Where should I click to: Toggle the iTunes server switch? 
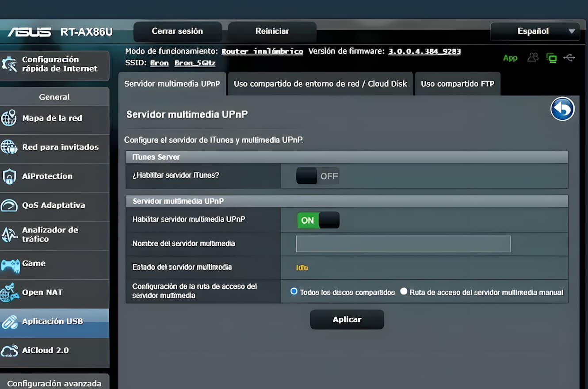click(x=318, y=176)
